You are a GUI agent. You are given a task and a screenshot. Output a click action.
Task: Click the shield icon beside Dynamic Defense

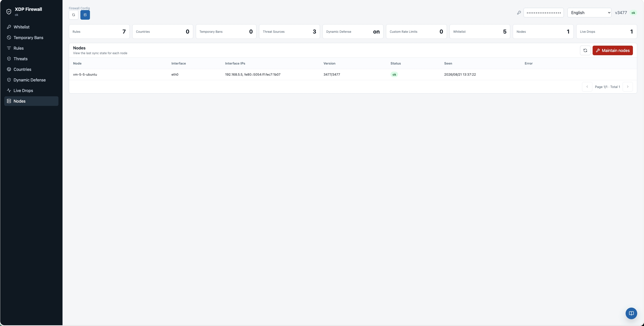pyautogui.click(x=9, y=80)
